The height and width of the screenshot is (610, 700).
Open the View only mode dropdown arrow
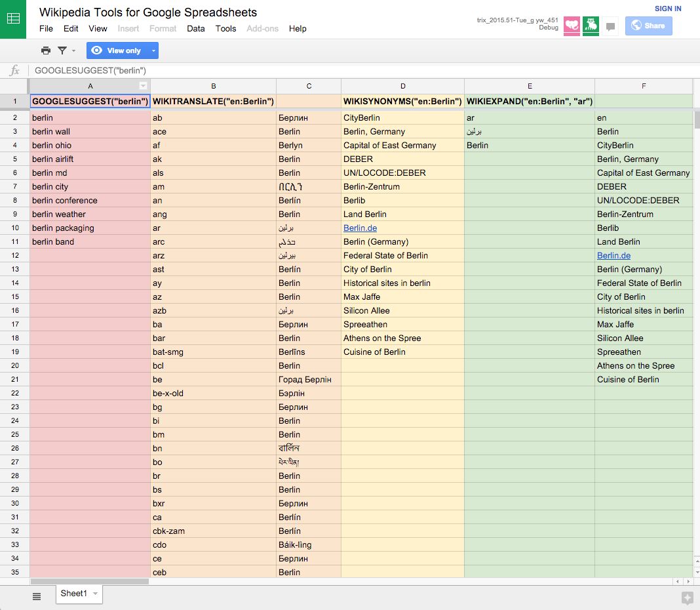(153, 51)
